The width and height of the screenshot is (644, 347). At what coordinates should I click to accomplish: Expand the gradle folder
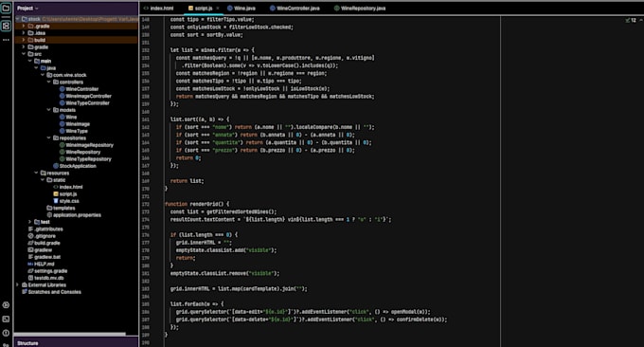[24, 46]
